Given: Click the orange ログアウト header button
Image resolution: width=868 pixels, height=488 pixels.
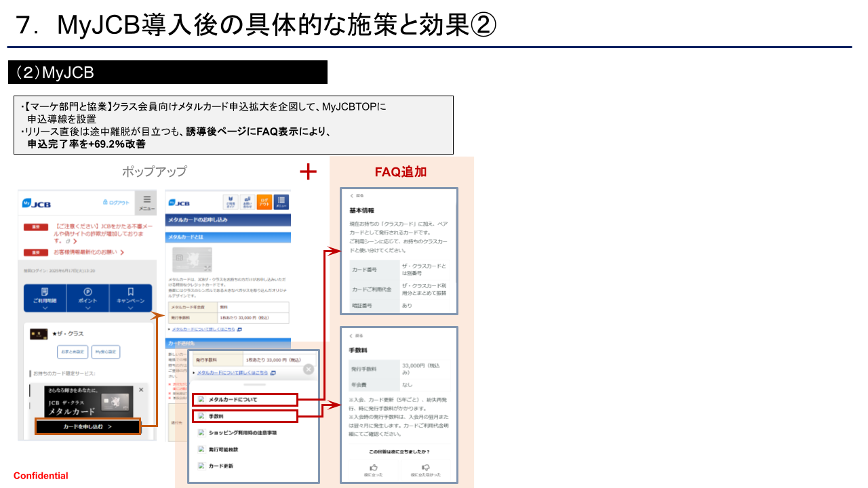Looking at the screenshot, I should pyautogui.click(x=264, y=202).
